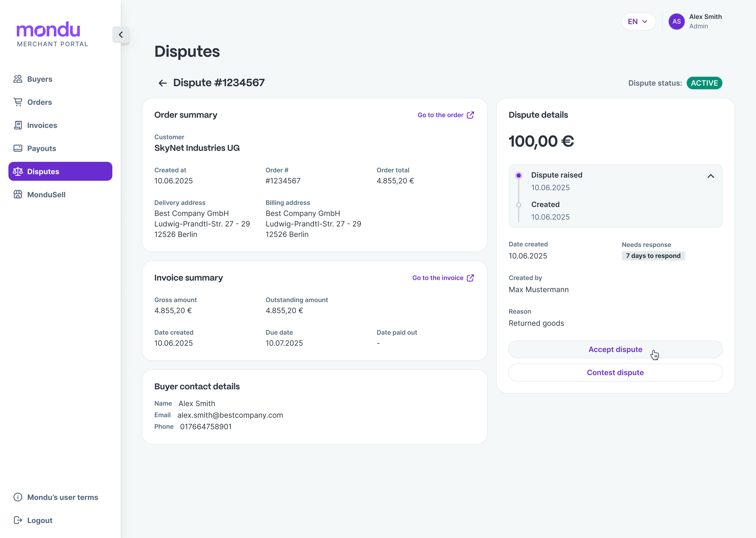The height and width of the screenshot is (538, 756).
Task: Navigate to the MonduSell menu item
Action: (x=46, y=194)
